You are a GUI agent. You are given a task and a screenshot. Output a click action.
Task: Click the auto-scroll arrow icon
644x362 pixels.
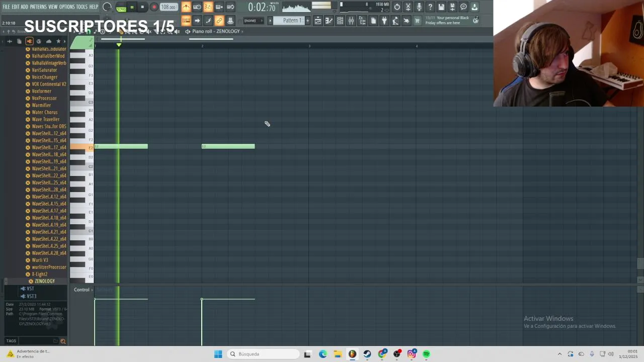click(x=197, y=21)
